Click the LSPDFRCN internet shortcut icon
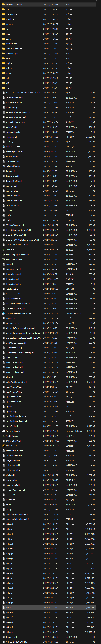 tap(3, 313)
